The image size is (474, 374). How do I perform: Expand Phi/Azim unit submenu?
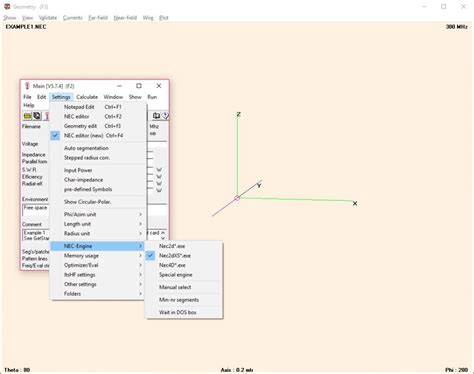click(98, 214)
